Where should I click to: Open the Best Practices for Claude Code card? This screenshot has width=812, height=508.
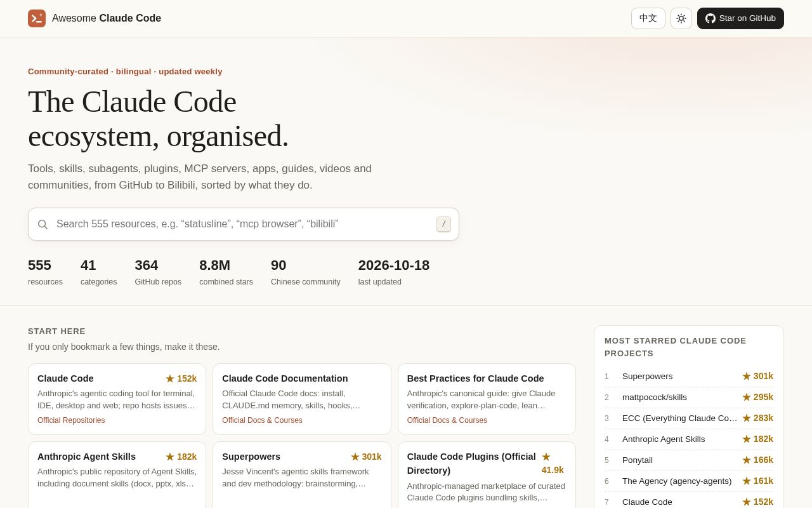point(487,399)
